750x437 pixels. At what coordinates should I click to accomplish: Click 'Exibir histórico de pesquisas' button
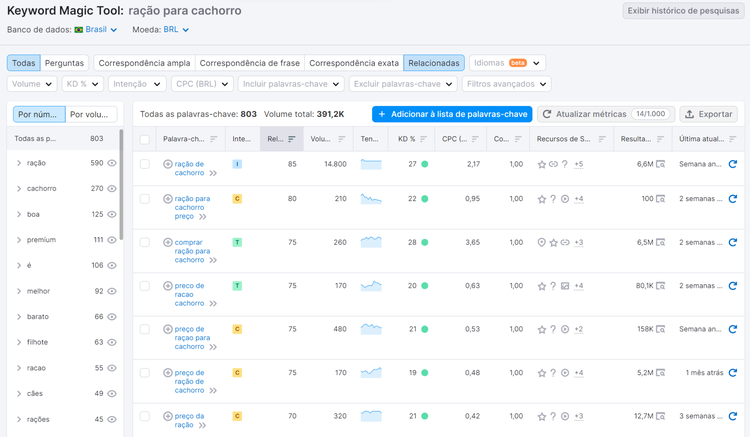[x=683, y=11]
